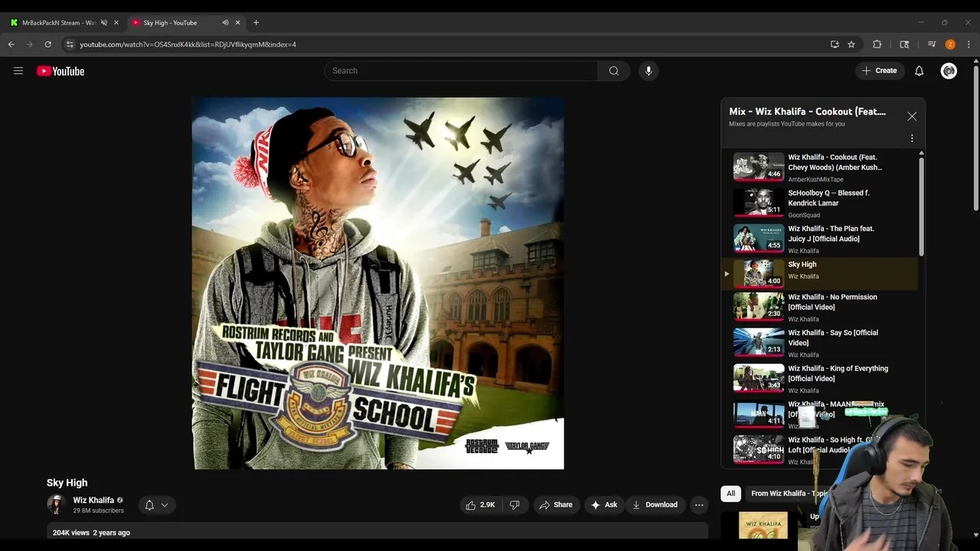Click The Plan thumbnail 4:55
The image size is (980, 551).
pyautogui.click(x=759, y=239)
